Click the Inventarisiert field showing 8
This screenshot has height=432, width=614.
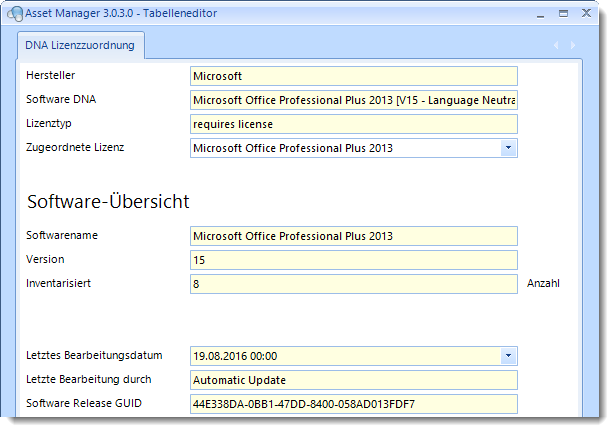tap(354, 284)
